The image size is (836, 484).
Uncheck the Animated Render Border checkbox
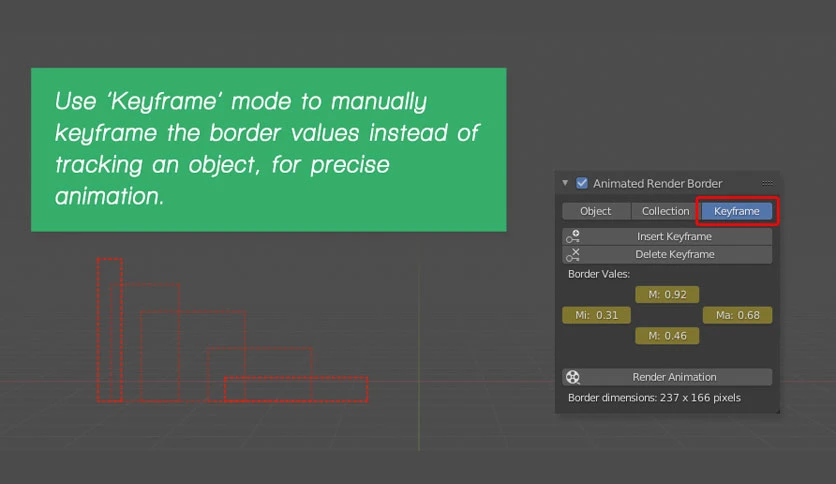coord(582,183)
